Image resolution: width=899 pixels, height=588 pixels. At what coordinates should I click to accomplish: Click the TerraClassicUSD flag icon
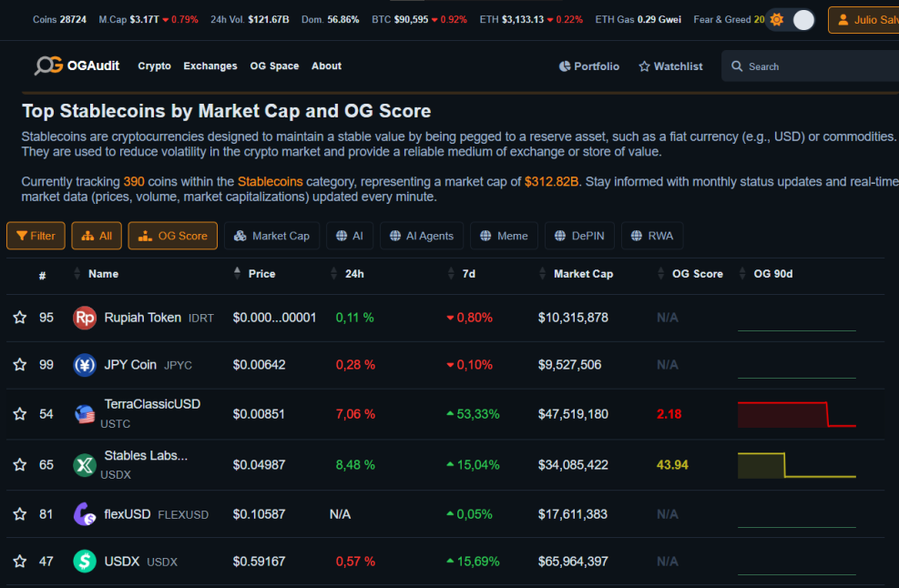[85, 414]
